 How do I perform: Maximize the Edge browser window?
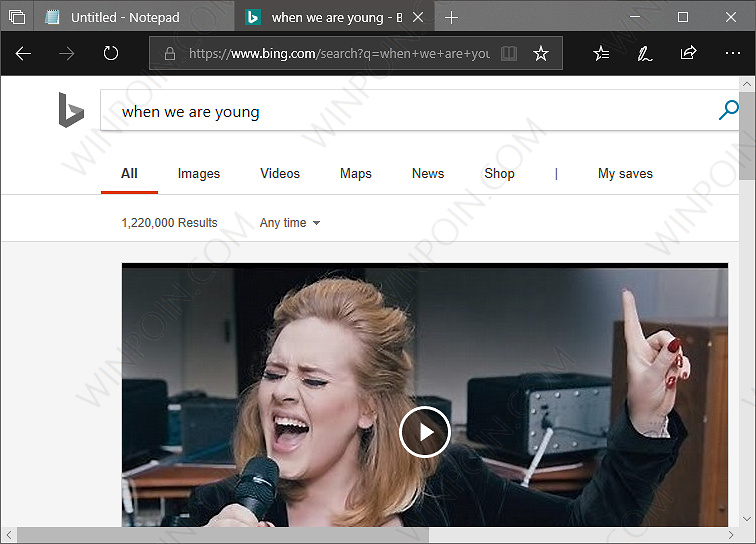(683, 17)
